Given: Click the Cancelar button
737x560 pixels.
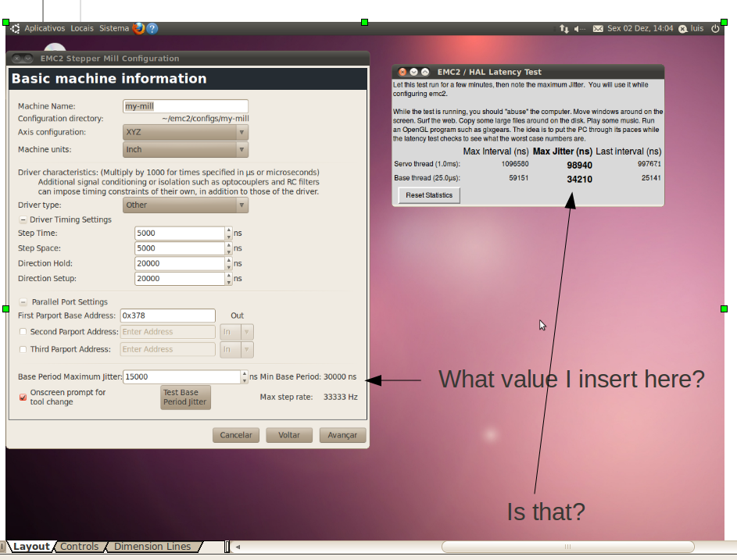Looking at the screenshot, I should pos(235,435).
